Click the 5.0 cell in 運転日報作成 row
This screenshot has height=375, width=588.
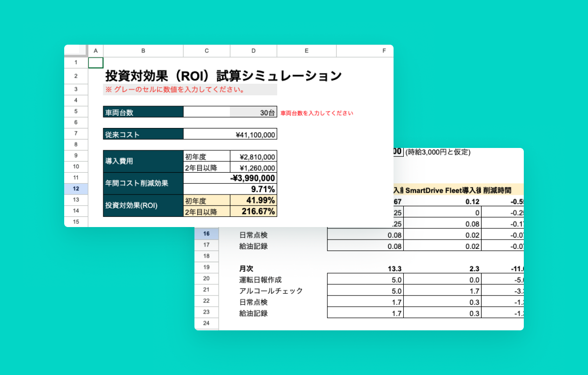point(366,280)
